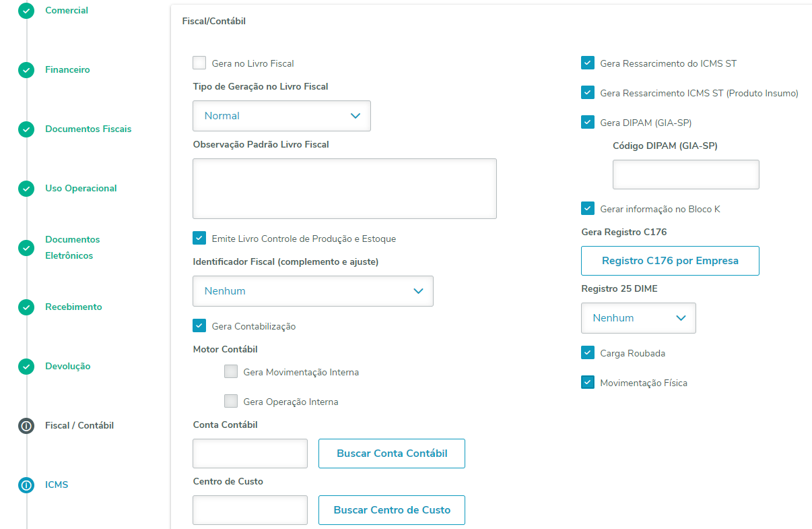Click the Devolução step checkmark icon

coord(26,367)
